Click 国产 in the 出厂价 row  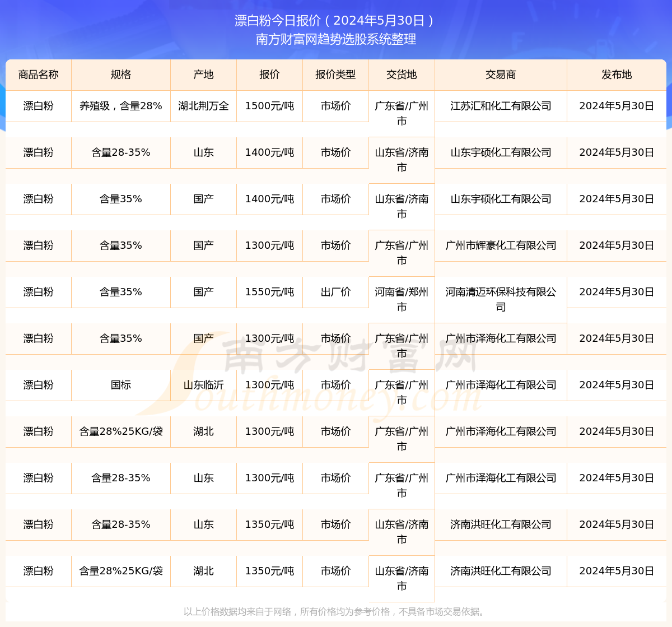pyautogui.click(x=203, y=292)
